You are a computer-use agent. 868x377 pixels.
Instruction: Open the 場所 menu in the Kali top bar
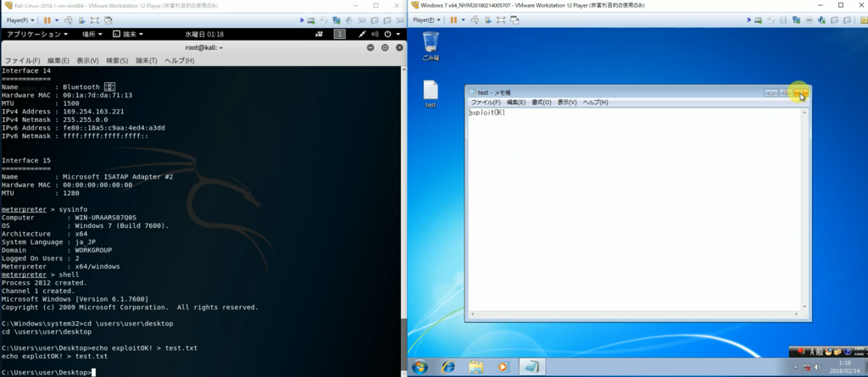[x=92, y=35]
